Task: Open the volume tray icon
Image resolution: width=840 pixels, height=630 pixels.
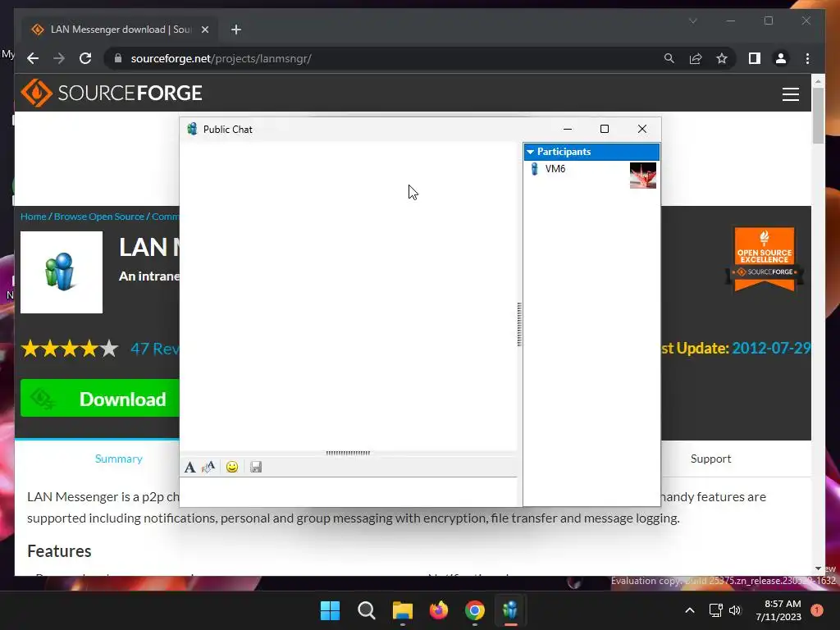Action: 735,610
